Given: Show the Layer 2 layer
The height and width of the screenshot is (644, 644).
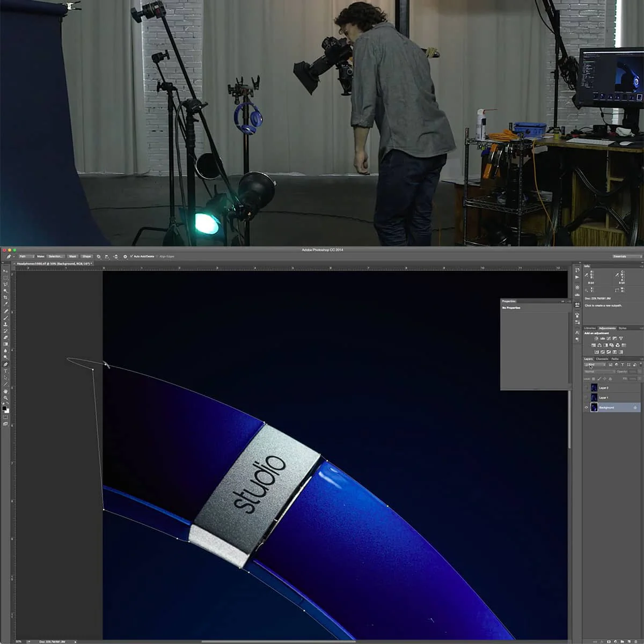Looking at the screenshot, I should pos(586,387).
